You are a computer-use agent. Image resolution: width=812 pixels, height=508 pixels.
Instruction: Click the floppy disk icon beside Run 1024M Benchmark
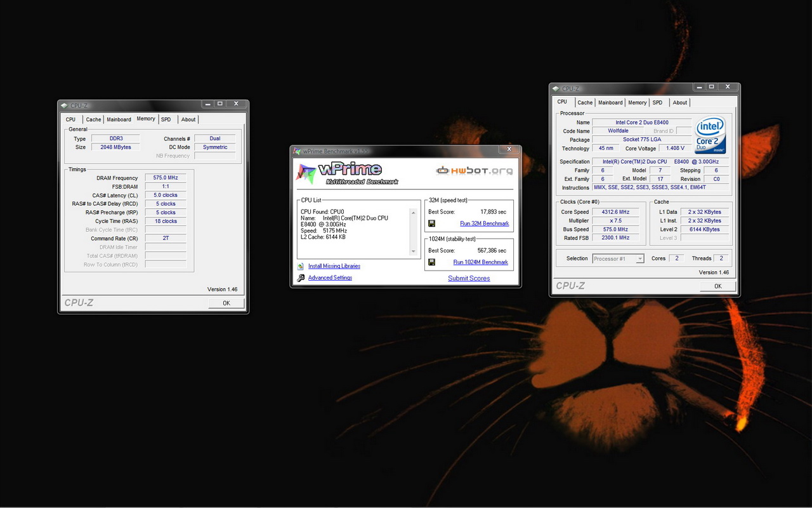click(431, 262)
